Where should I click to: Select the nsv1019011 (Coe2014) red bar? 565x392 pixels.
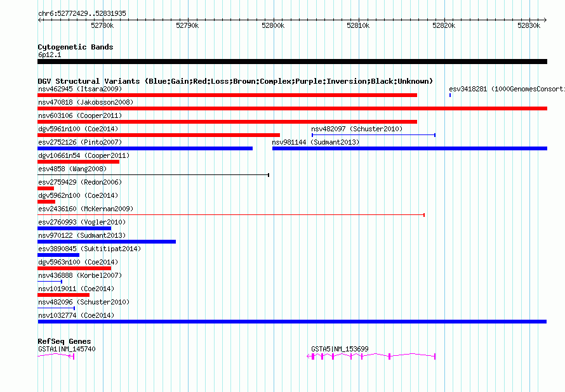click(x=63, y=295)
